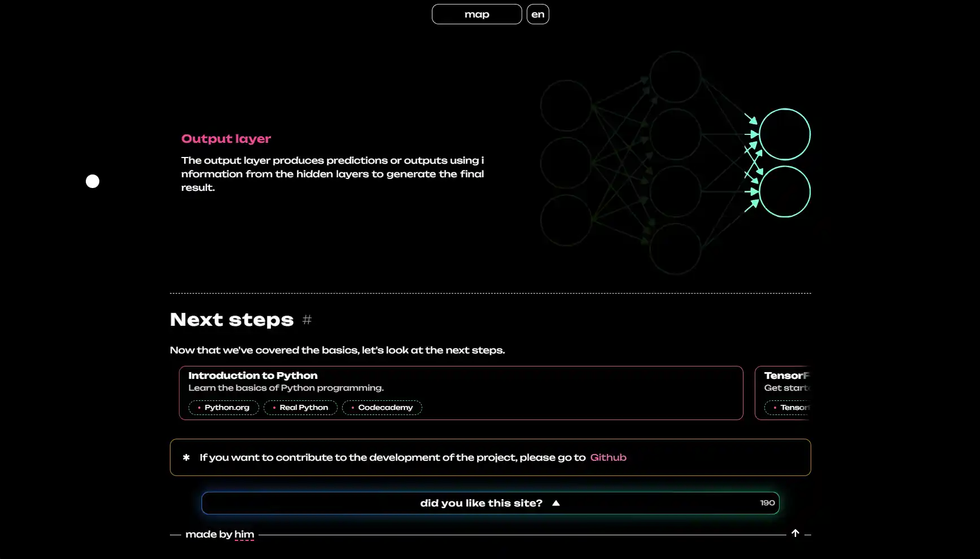The image size is (980, 559).
Task: Switch language with the en button
Action: (537, 14)
